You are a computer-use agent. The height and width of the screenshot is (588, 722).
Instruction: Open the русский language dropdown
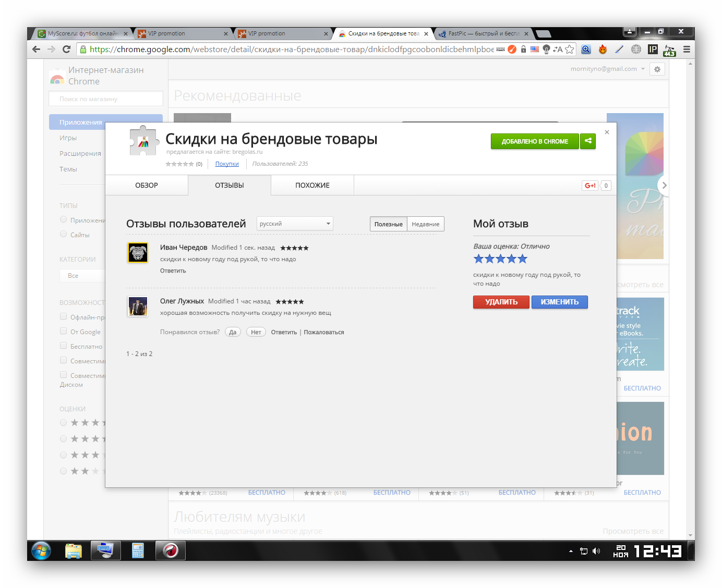click(x=295, y=224)
